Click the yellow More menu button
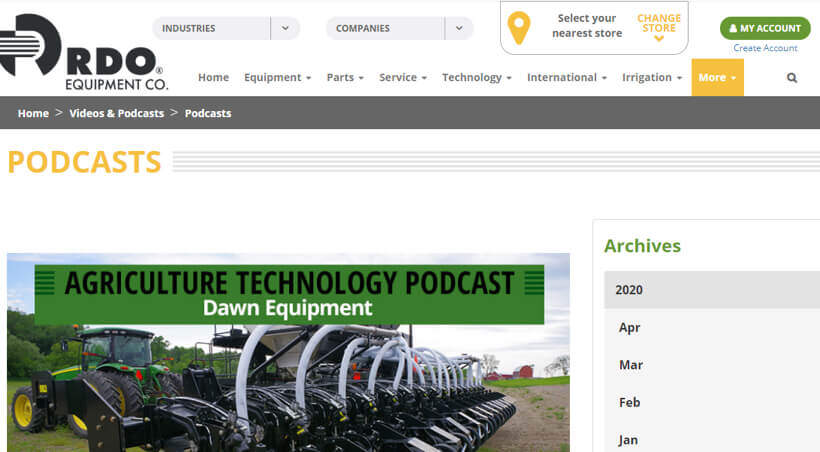820x452 pixels. pos(717,78)
